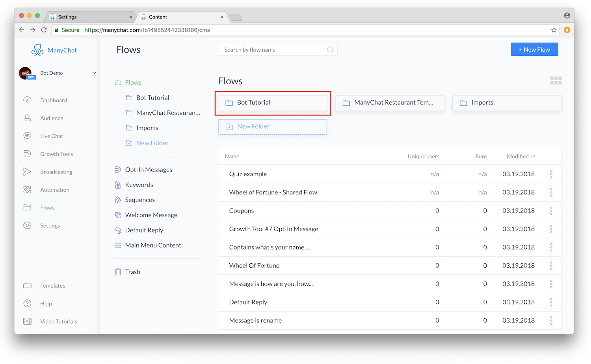591x364 pixels.
Task: Select the Flows root tree folder
Action: [133, 83]
